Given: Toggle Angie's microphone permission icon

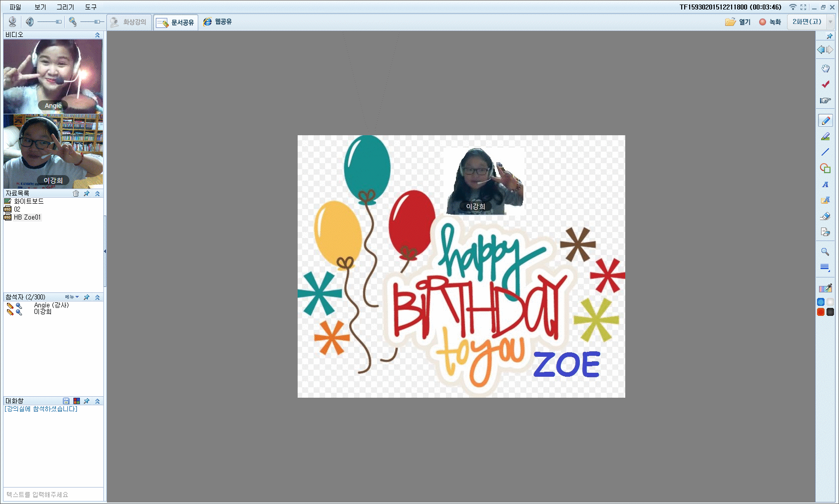Looking at the screenshot, I should tap(19, 305).
